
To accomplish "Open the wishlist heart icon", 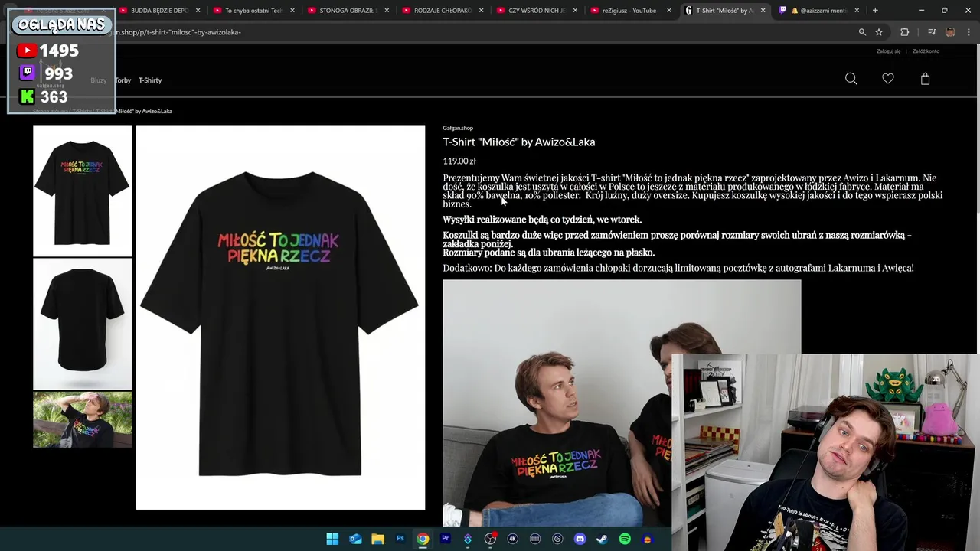I will point(888,79).
